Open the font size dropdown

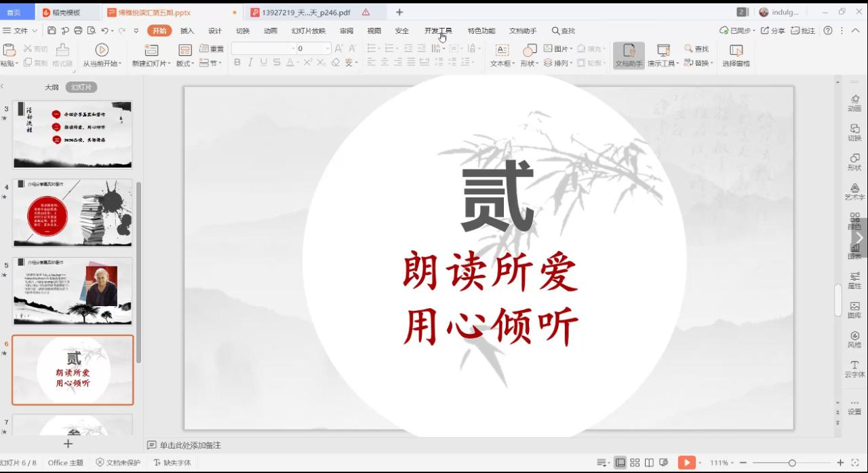click(x=328, y=49)
